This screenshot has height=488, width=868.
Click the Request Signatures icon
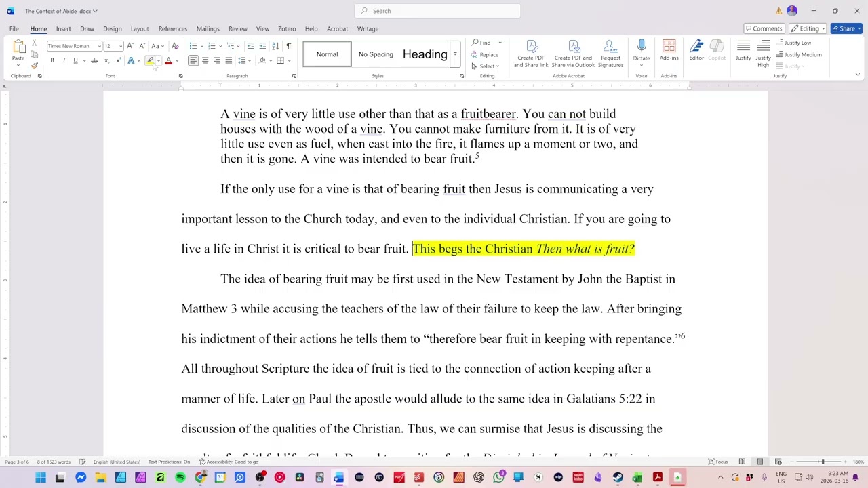[x=610, y=54]
